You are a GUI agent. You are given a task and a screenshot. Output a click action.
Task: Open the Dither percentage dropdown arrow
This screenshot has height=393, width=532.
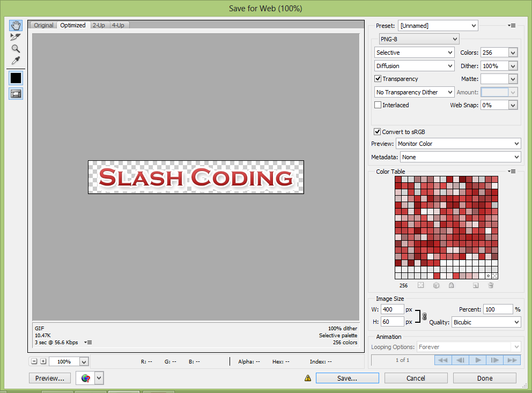click(513, 66)
